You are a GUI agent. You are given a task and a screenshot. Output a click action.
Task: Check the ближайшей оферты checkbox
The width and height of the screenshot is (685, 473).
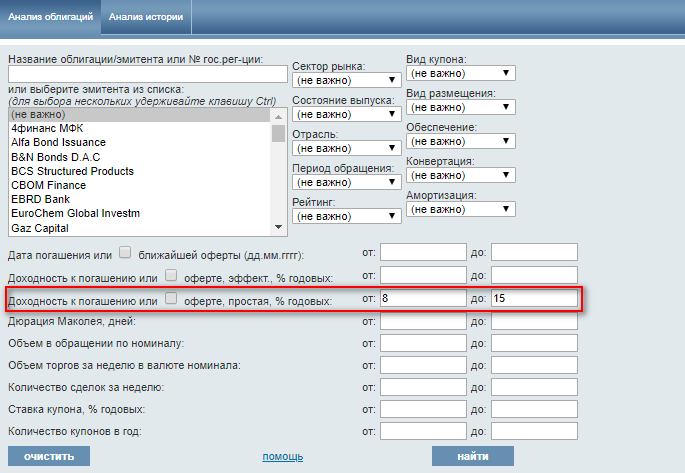(126, 252)
